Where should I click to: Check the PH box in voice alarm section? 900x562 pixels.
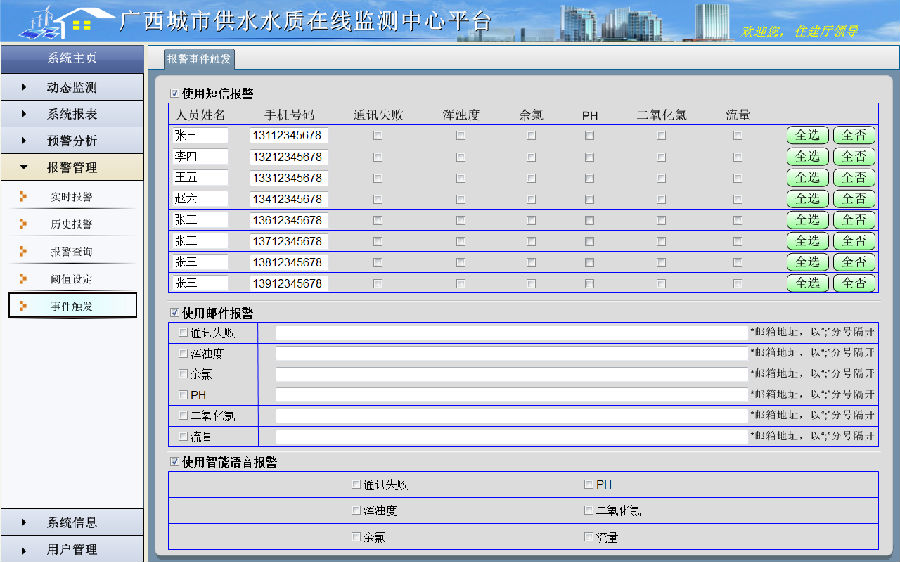coord(588,485)
